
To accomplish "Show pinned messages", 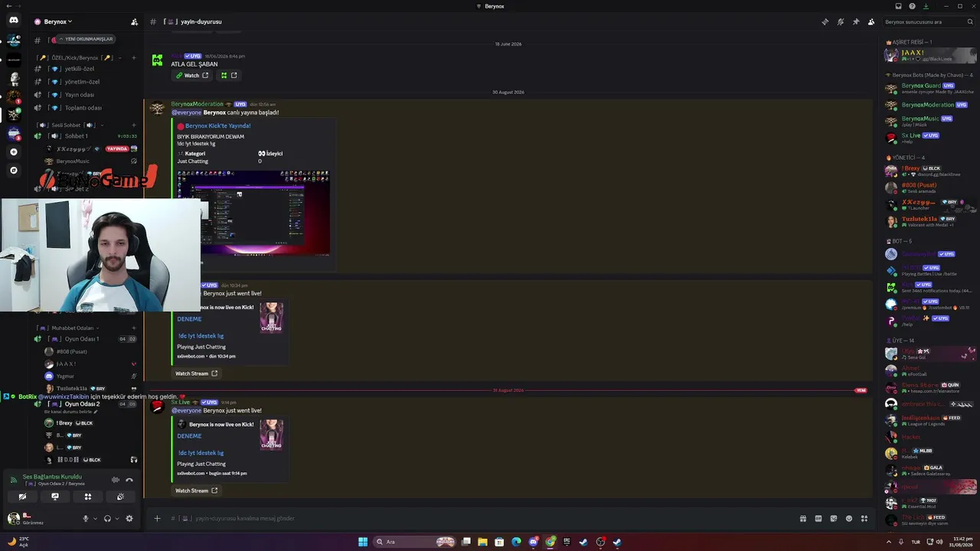I will (x=855, y=22).
